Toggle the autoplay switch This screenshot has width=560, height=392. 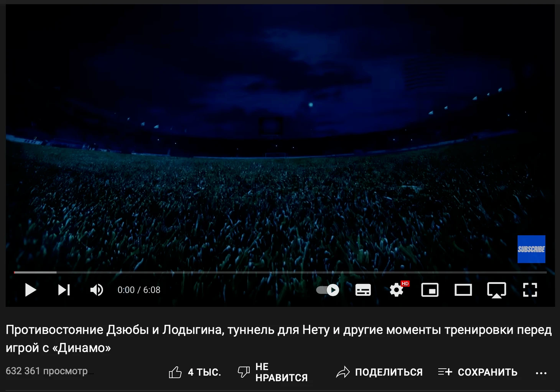(x=328, y=290)
